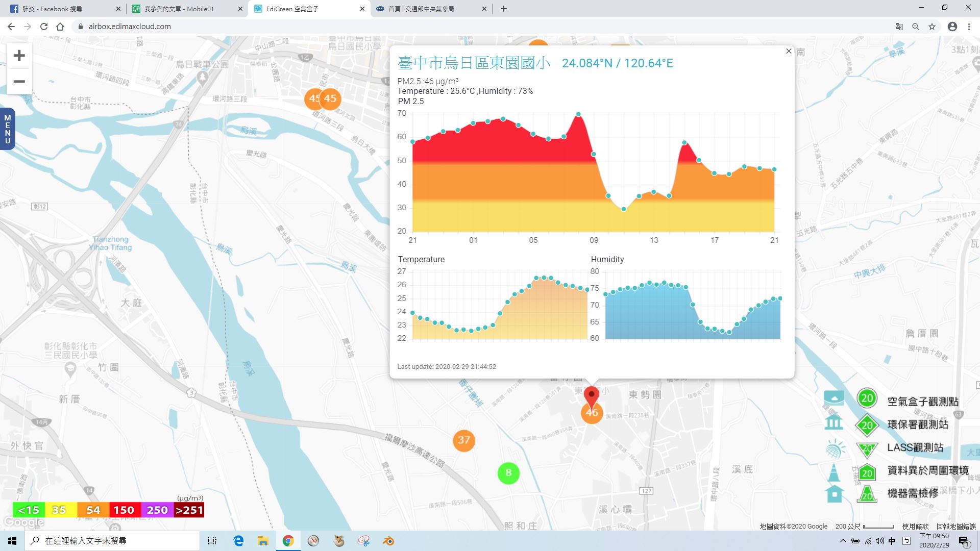The image size is (980, 551).
Task: Open Google Maps terms of use link
Action: tap(915, 527)
